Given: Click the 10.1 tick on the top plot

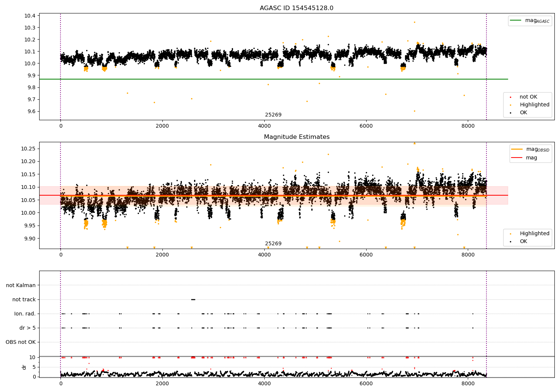Looking at the screenshot, I should tap(30, 52).
